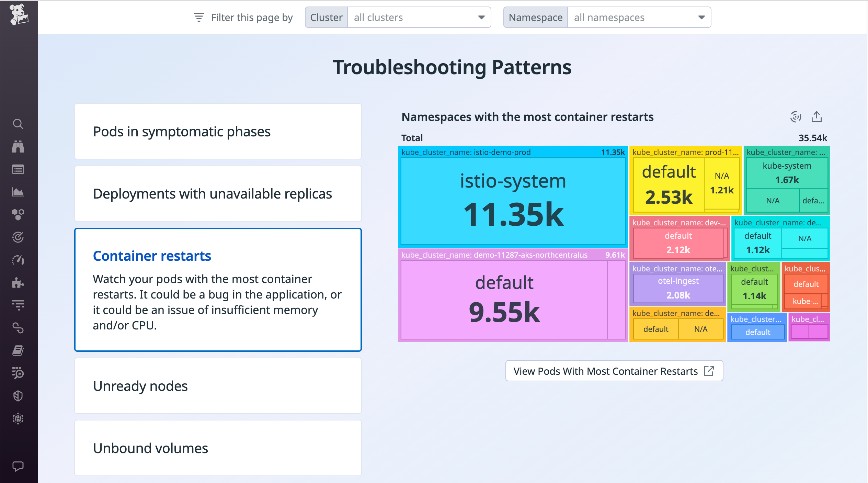Open Integrations via the hexagons icon
The height and width of the screenshot is (483, 868).
18,214
